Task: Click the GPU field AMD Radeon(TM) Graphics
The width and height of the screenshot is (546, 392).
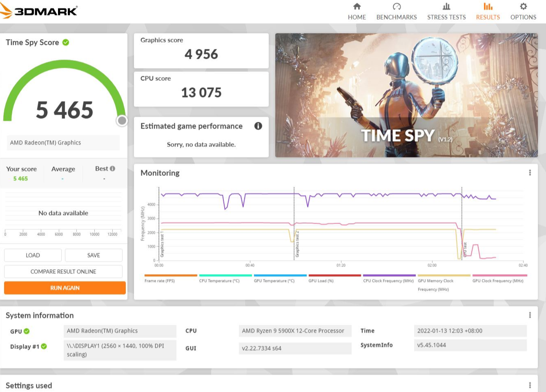Action: coord(120,331)
